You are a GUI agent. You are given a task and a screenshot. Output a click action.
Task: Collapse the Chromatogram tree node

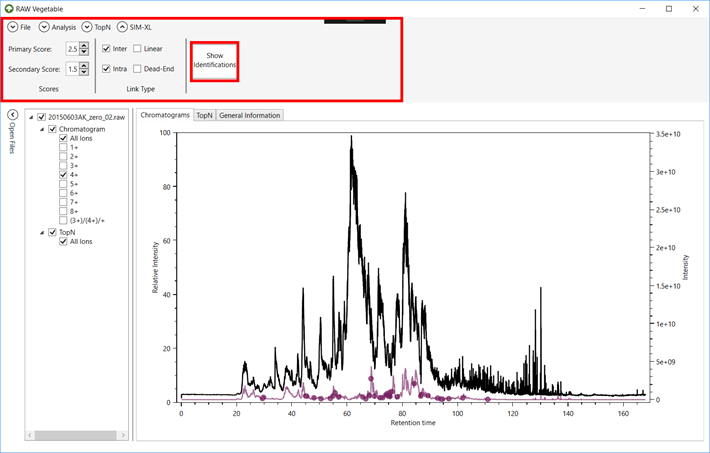pyautogui.click(x=42, y=129)
